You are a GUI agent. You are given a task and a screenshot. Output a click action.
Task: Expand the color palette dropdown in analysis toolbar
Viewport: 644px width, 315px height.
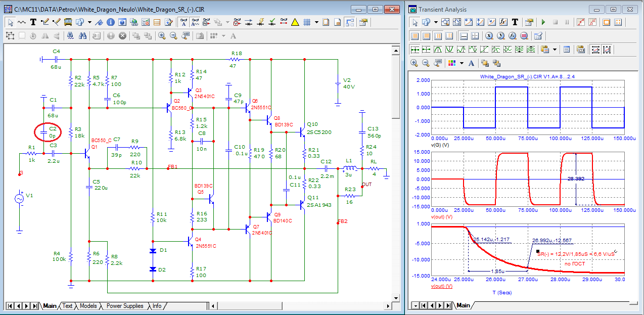pyautogui.click(x=462, y=63)
